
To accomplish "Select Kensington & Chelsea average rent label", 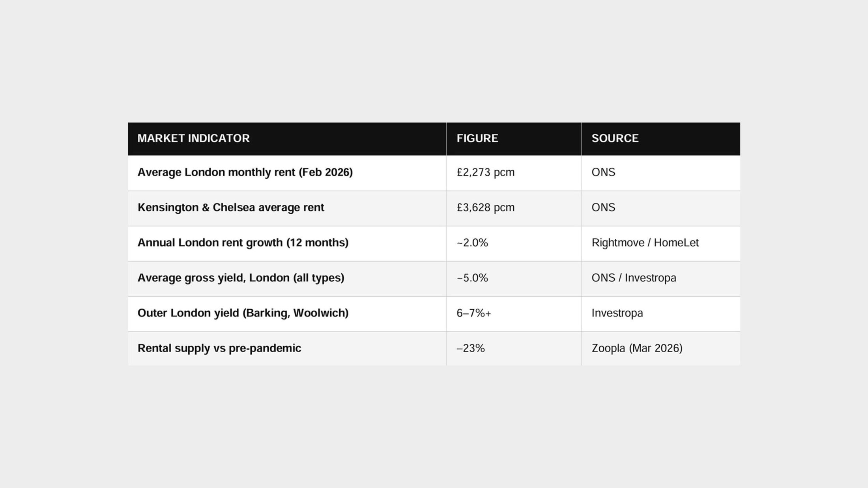I will click(231, 208).
